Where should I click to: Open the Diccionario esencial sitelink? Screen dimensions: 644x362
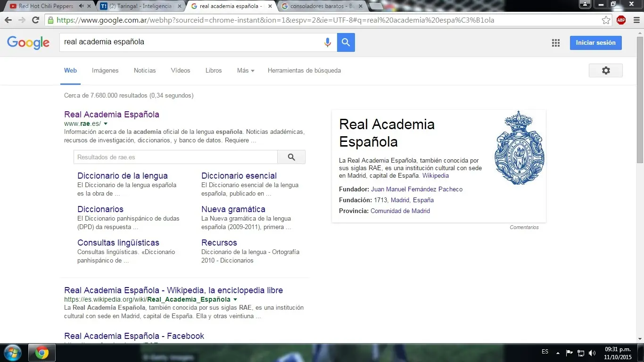tap(239, 176)
